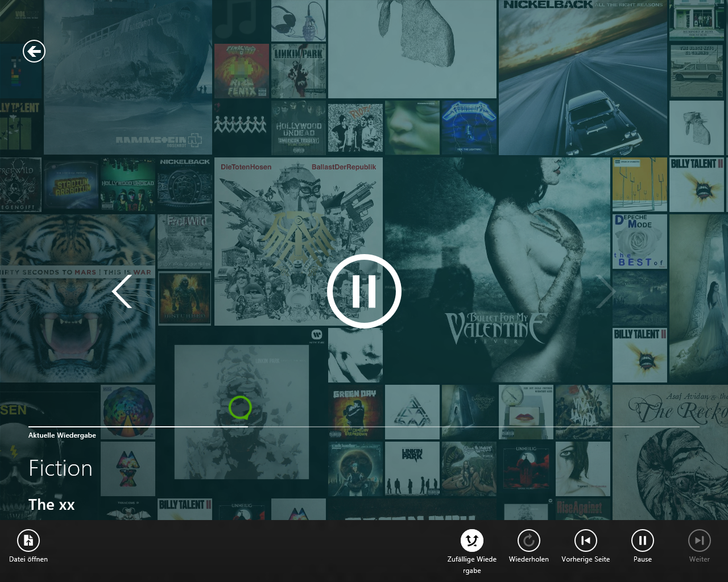Click the Aktuelle Wiedergabe label
The height and width of the screenshot is (582, 728).
click(x=62, y=435)
